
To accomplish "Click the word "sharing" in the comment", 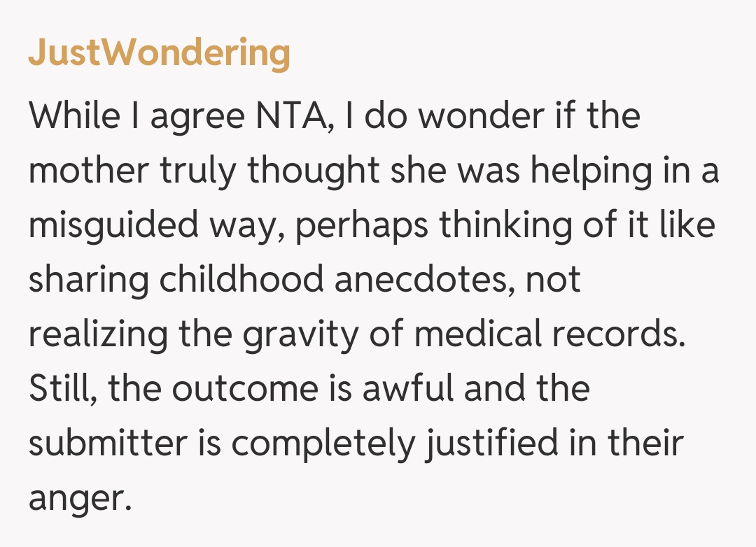I will click(x=88, y=280).
